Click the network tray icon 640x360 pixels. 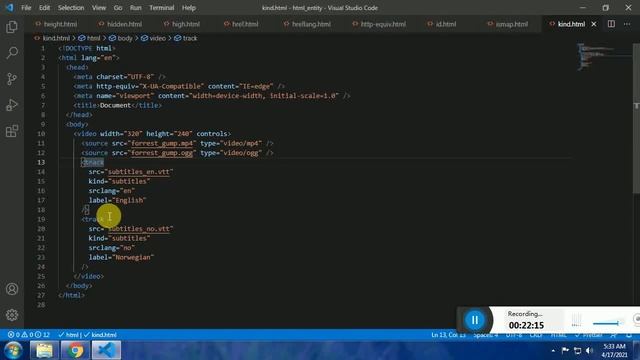[x=577, y=351]
